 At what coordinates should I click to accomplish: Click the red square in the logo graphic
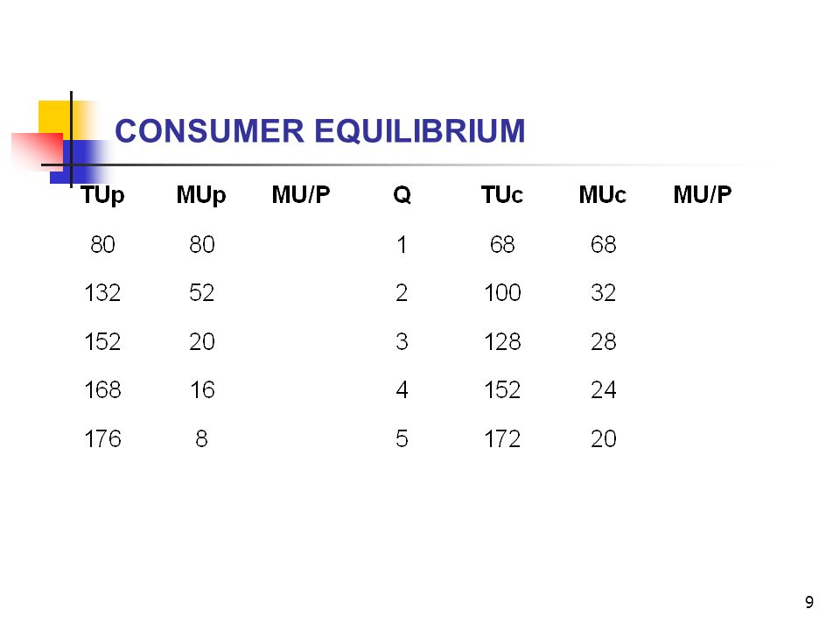pos(38,151)
